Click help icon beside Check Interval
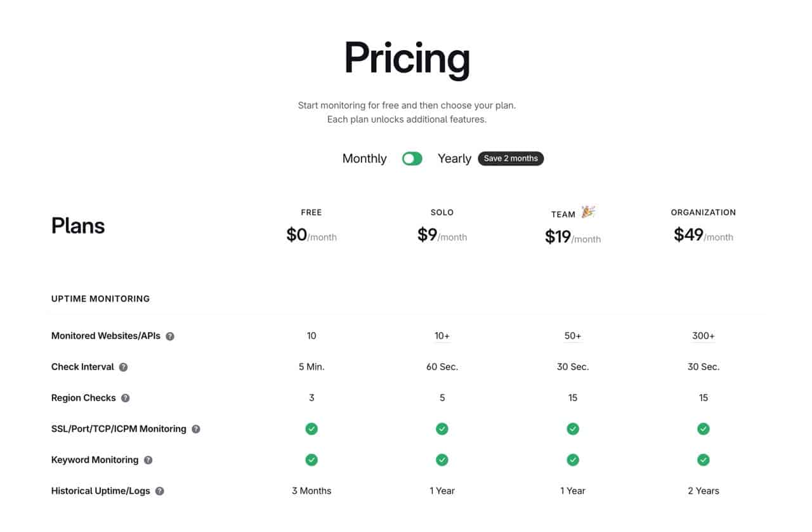 click(x=123, y=367)
